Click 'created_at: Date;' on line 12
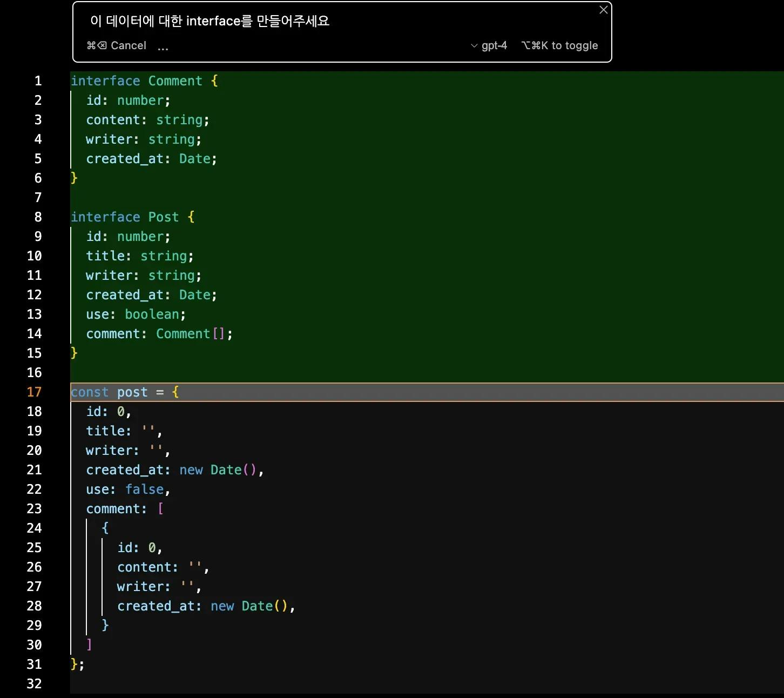Screen dimensions: 784x698 click(x=152, y=295)
